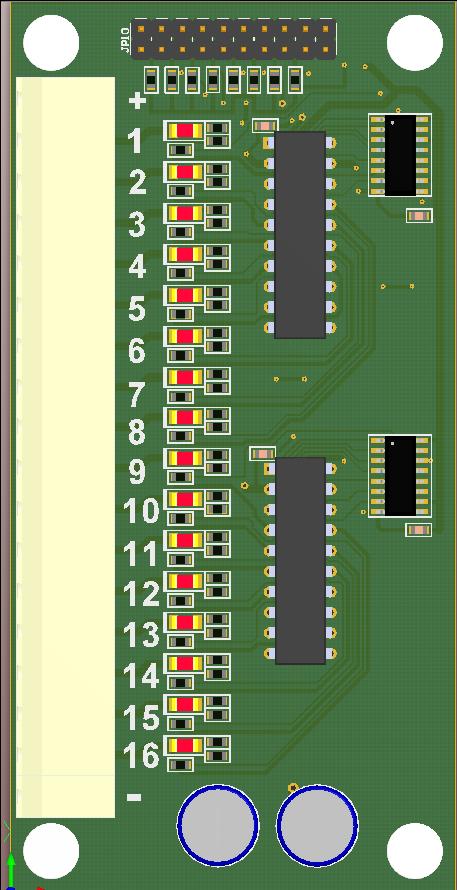Select the red LED beside number 11

click(186, 540)
